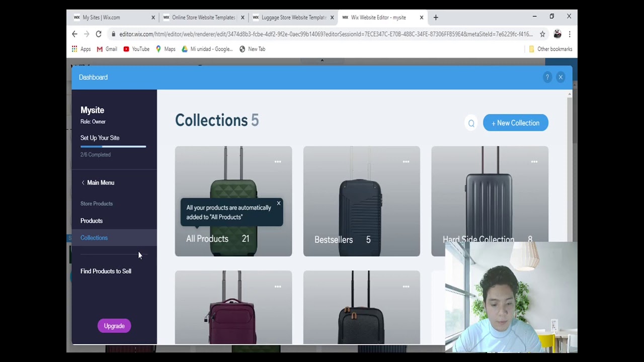This screenshot has height=362, width=644.
Task: Open three-dot menu on the black backpack-suitcase card
Action: [x=406, y=287]
